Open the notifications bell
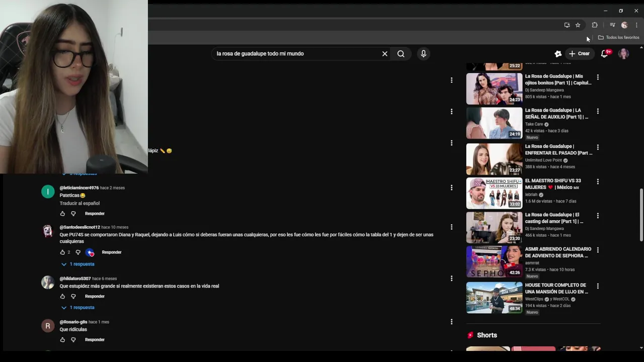The width and height of the screenshot is (644, 362). [605, 54]
